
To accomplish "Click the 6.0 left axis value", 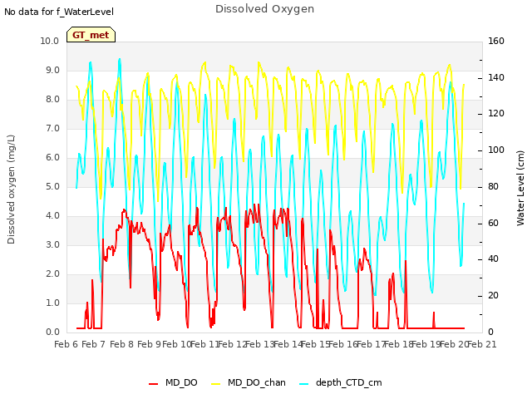I will pyautogui.click(x=52, y=158).
